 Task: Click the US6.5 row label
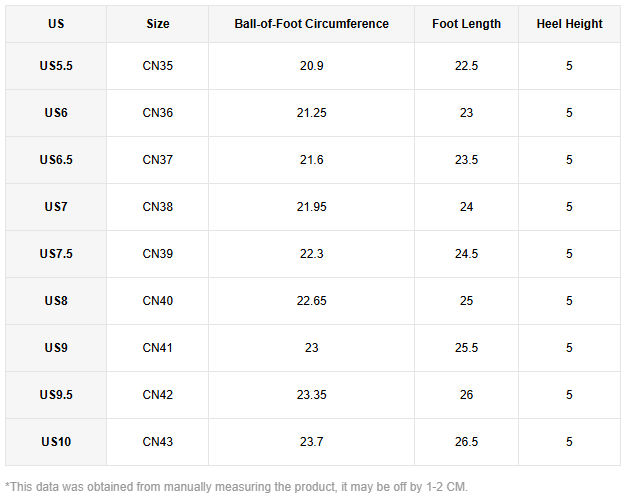(x=56, y=160)
